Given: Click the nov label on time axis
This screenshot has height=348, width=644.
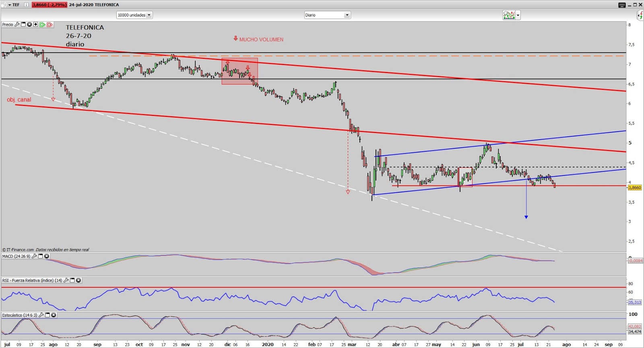Looking at the screenshot, I should point(186,344).
